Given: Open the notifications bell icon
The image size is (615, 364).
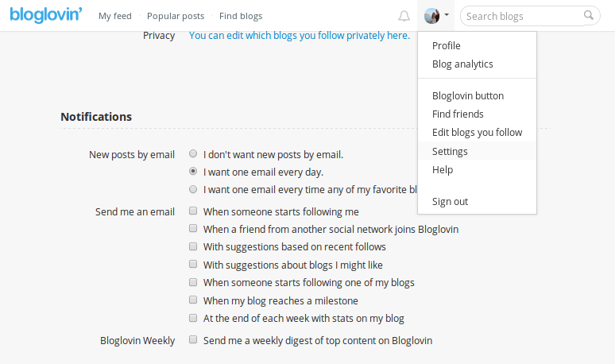Looking at the screenshot, I should (404, 16).
